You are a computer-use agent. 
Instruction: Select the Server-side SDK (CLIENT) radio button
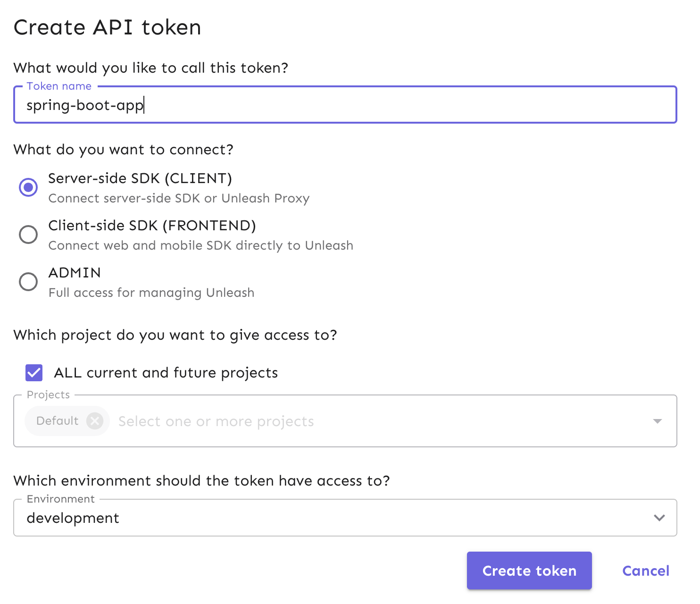click(28, 187)
